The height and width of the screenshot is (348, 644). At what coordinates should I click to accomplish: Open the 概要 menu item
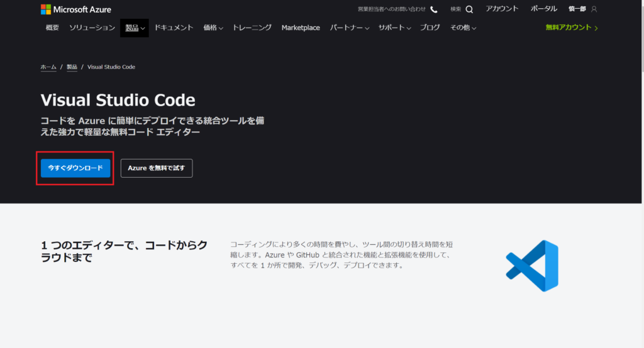pyautogui.click(x=52, y=28)
